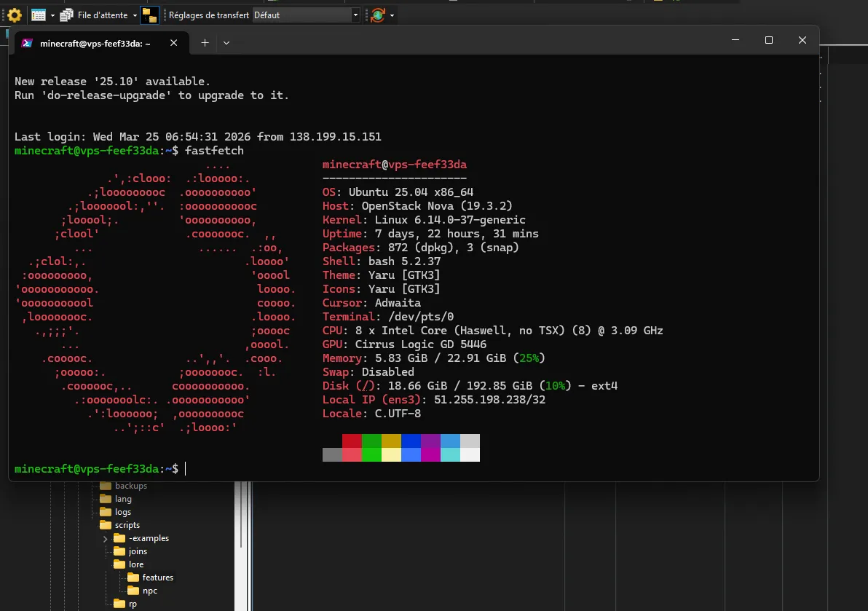Select the minecraft@vps-feef33da terminal tab
The height and width of the screenshot is (611, 868).
pyautogui.click(x=95, y=43)
